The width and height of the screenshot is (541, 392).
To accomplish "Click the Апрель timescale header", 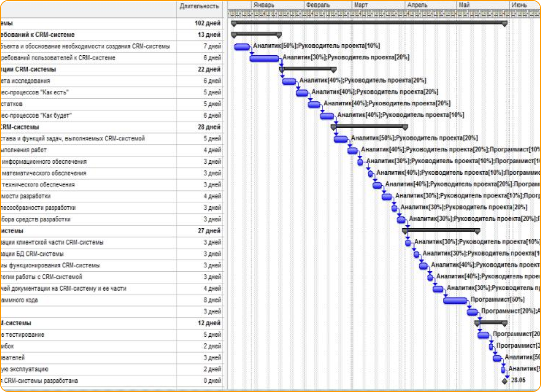I will pyautogui.click(x=417, y=5).
